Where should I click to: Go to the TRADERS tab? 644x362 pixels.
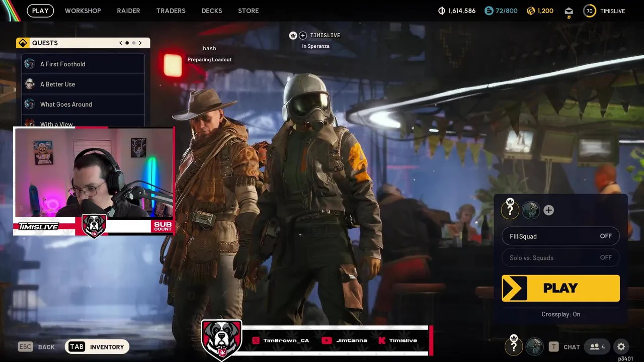(x=171, y=11)
